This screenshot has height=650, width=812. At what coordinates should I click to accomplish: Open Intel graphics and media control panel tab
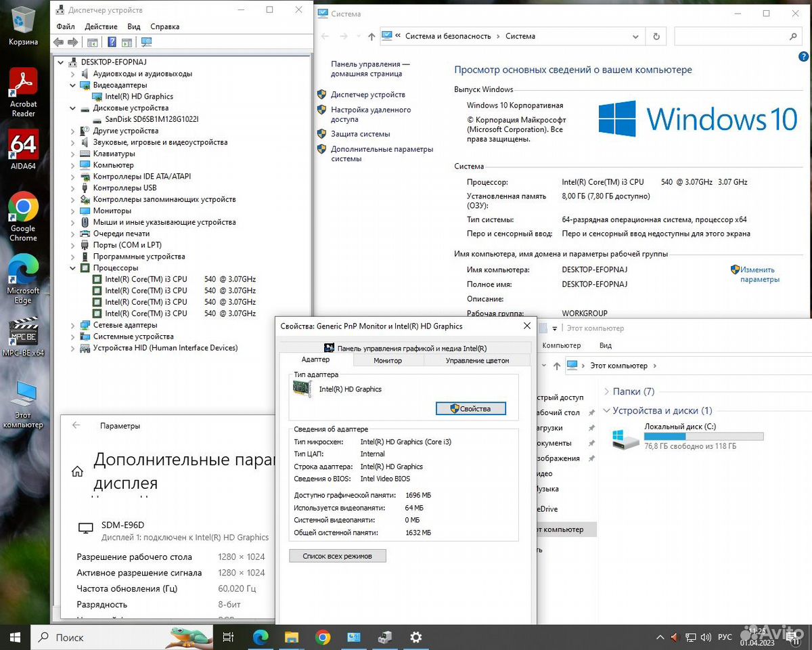405,348
